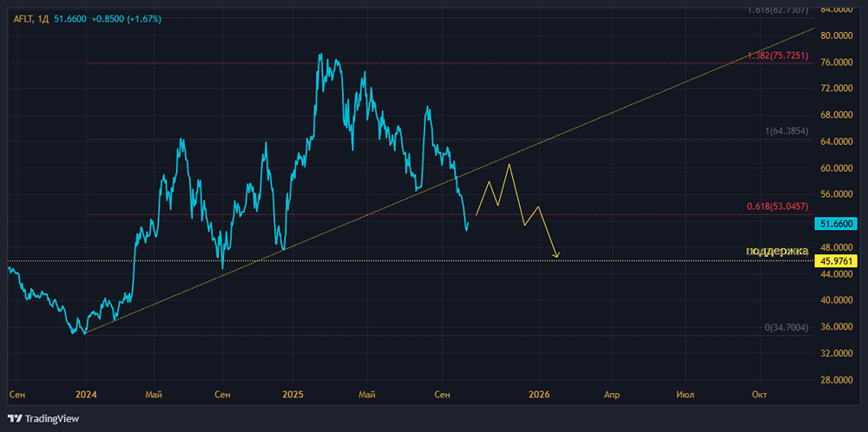Click the change value +0.8500 (+1.67%)

pyautogui.click(x=126, y=19)
